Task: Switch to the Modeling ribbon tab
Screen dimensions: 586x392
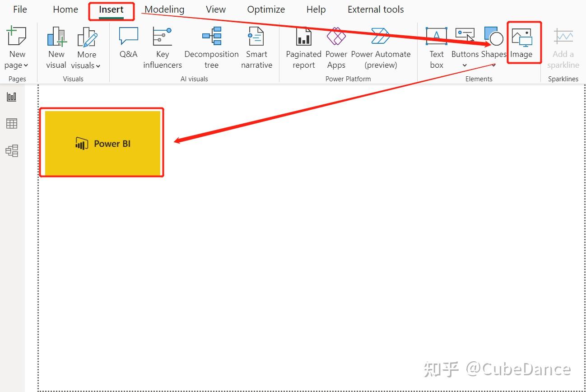Action: click(x=164, y=9)
